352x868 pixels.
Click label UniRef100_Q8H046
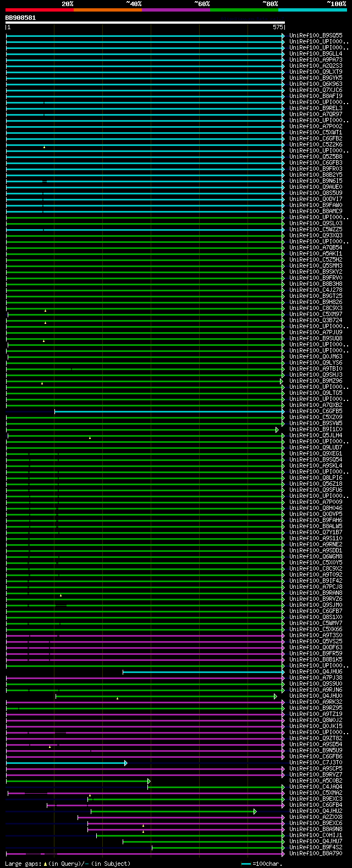point(316,508)
